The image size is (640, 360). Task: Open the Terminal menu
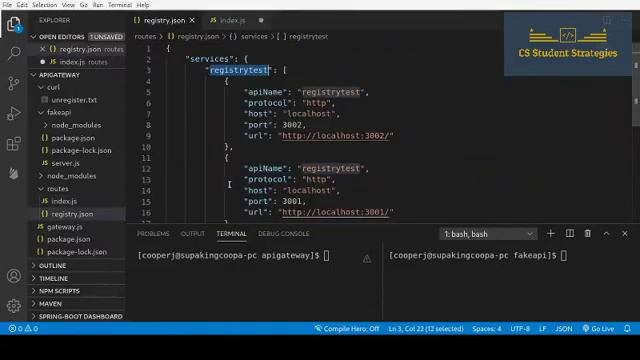pyautogui.click(x=120, y=5)
